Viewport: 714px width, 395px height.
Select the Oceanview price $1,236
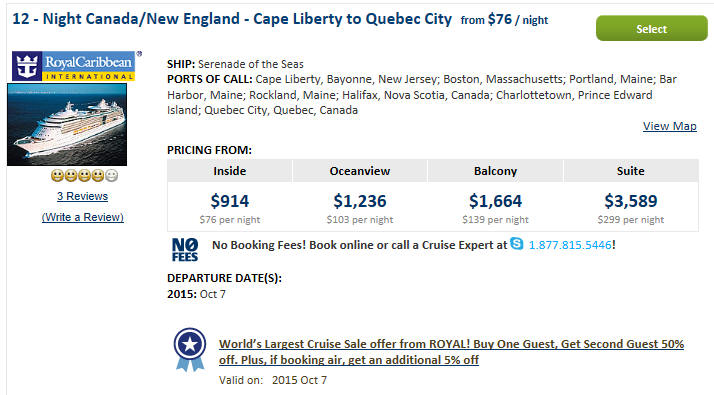point(360,201)
